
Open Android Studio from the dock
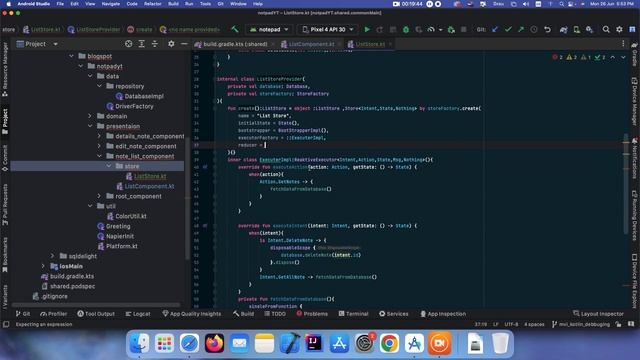[414, 343]
